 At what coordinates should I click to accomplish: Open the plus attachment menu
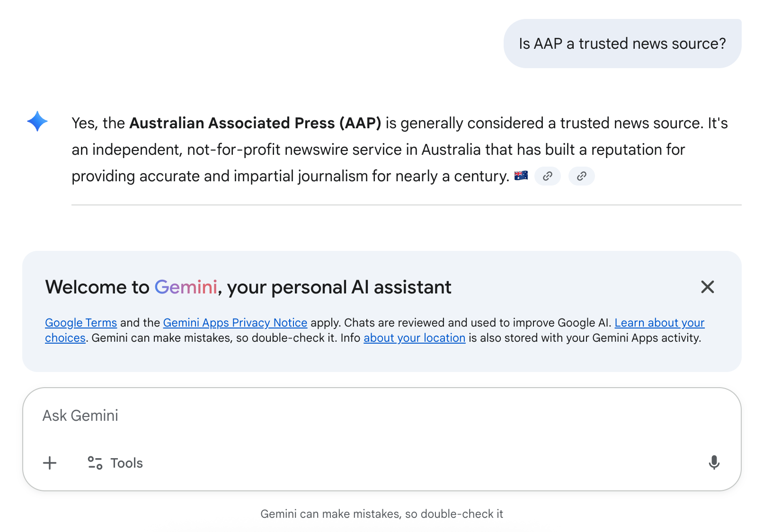click(50, 463)
